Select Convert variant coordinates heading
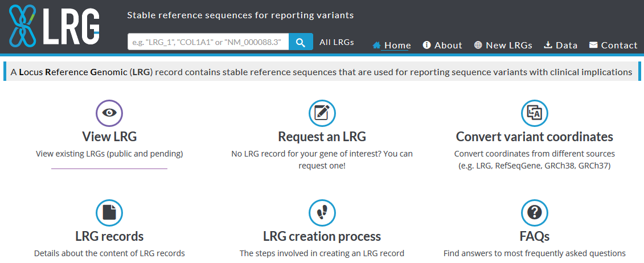Image resolution: width=644 pixels, height=263 pixels. [x=534, y=137]
